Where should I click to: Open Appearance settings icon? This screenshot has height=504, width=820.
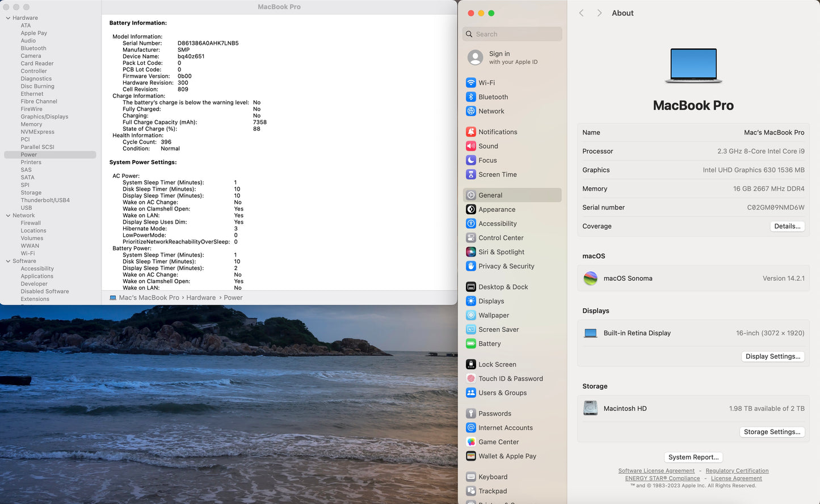click(471, 209)
